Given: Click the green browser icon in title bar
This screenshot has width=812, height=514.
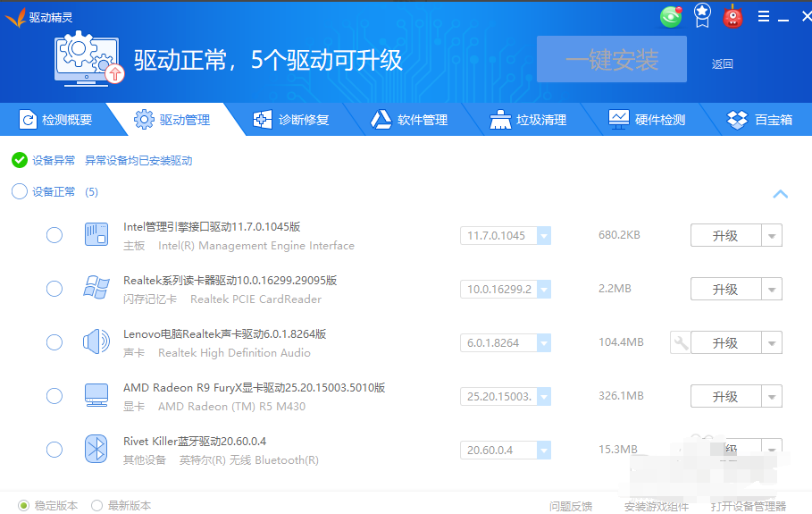Looking at the screenshot, I should pyautogui.click(x=671, y=16).
